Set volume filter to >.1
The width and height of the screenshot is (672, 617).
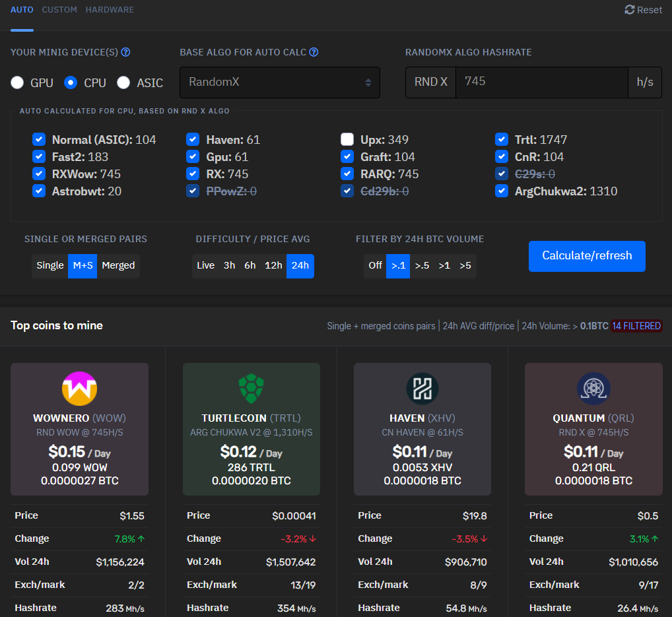pos(398,266)
